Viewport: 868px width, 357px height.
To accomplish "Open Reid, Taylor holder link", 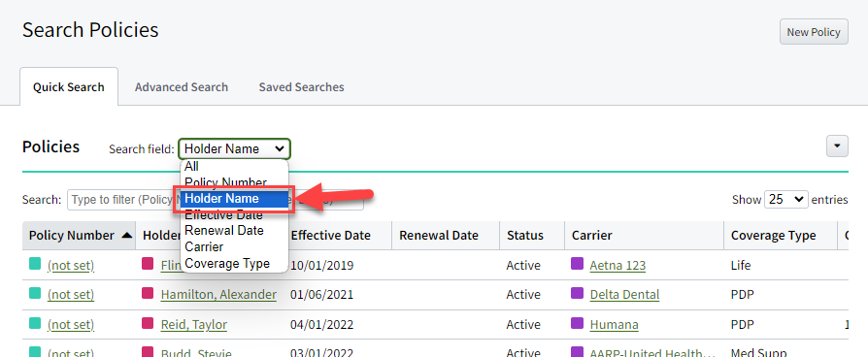I will (194, 324).
